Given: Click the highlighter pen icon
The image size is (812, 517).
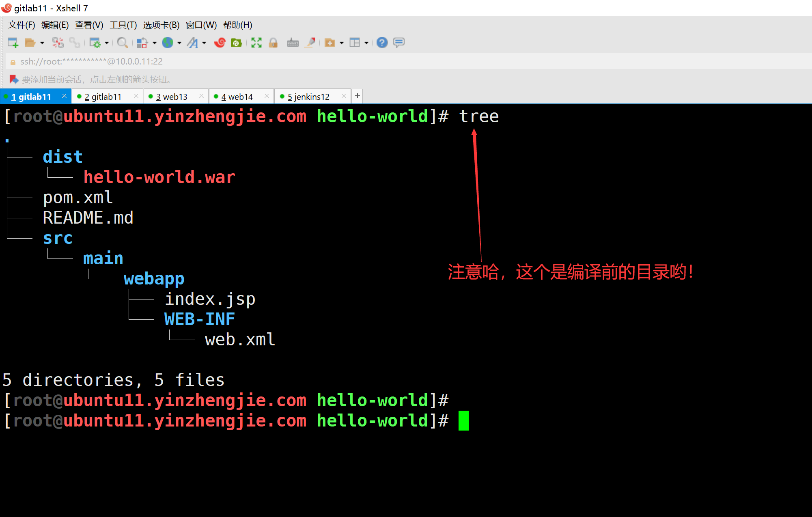Looking at the screenshot, I should (310, 43).
